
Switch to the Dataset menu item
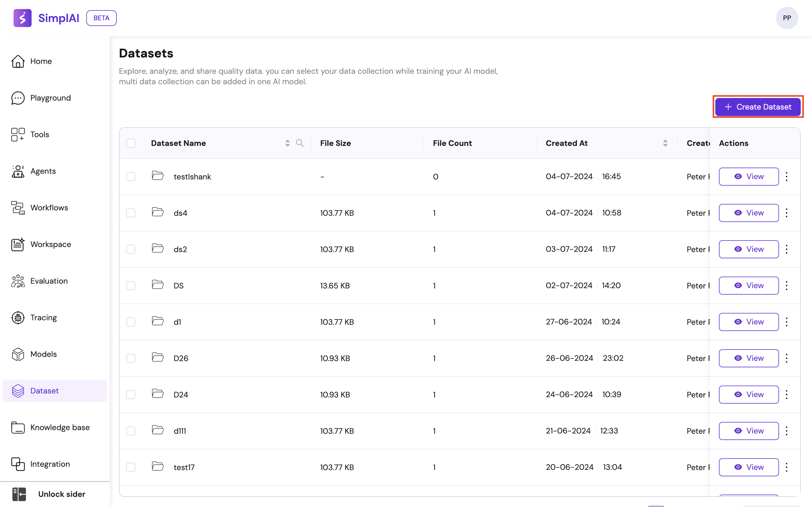(45, 391)
